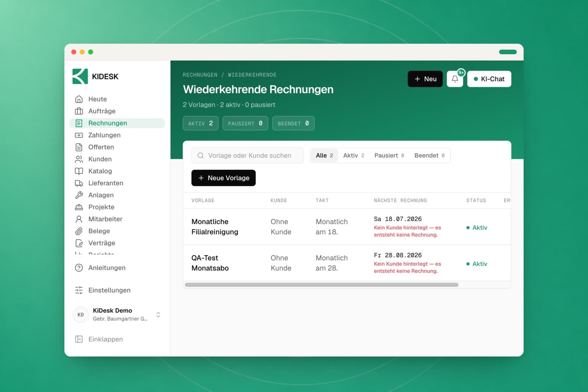The height and width of the screenshot is (392, 588).
Task: Open the QA-Test Monatsabo template row
Action: click(x=347, y=263)
